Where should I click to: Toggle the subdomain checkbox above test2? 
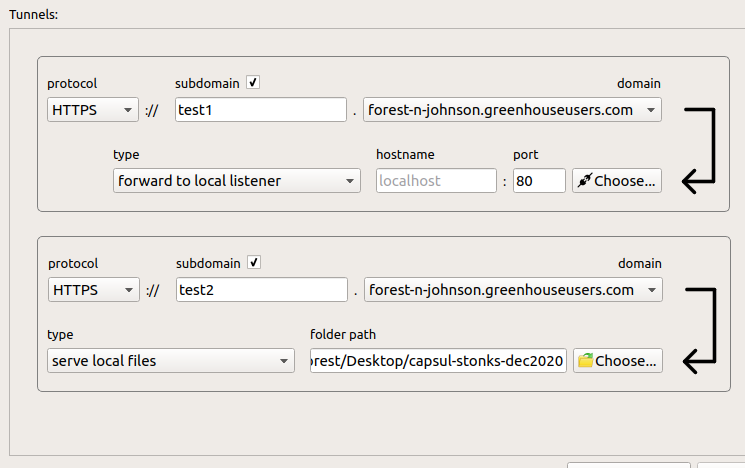coord(253,263)
